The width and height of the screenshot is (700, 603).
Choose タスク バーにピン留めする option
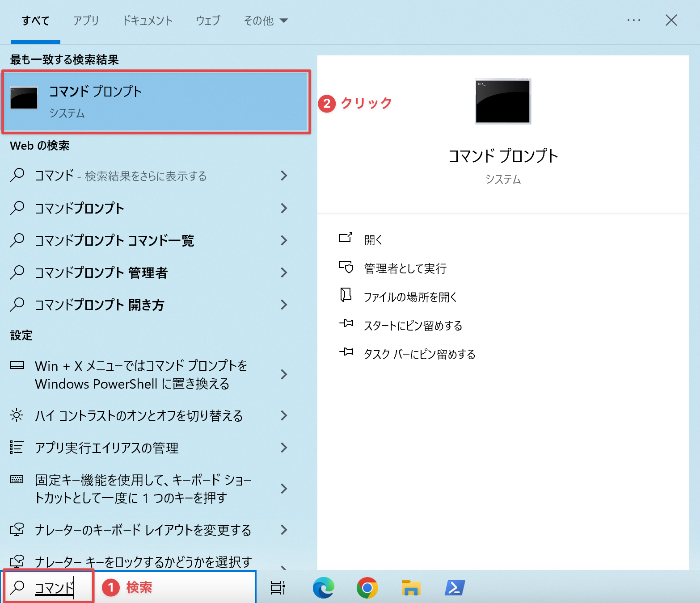tap(419, 354)
